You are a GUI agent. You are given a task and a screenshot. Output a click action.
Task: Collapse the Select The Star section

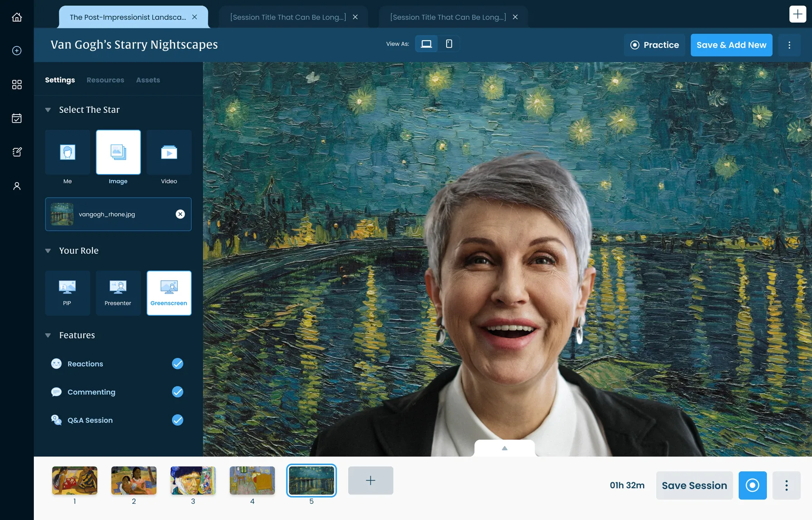tap(48, 110)
